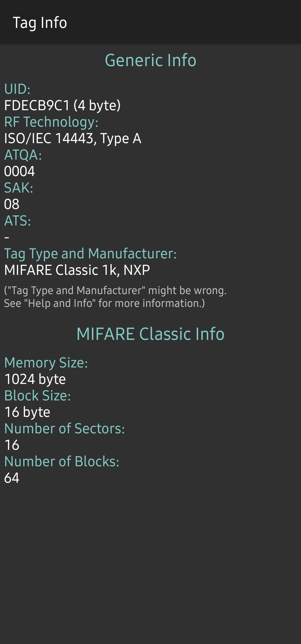The image size is (301, 644).
Task: Click the Block Size label
Action: 38,396
